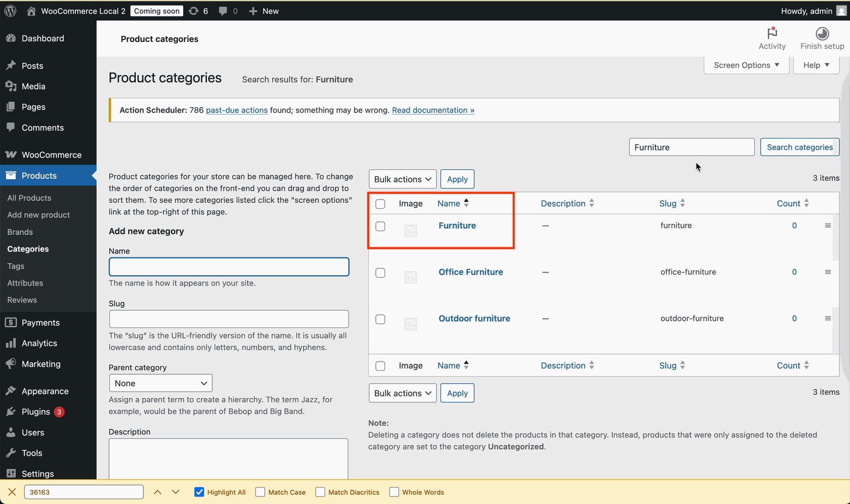850x504 pixels.
Task: Open the Read documentation link
Action: point(433,110)
